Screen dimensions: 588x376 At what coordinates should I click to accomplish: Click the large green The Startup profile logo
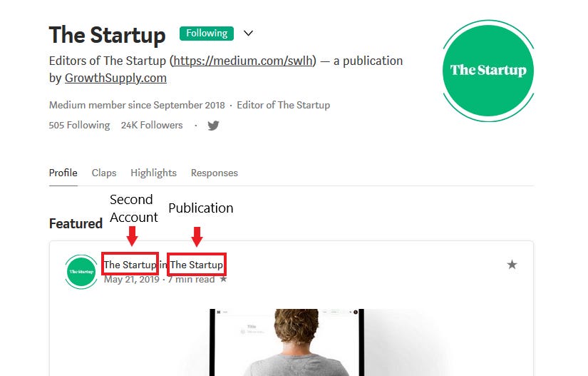[488, 70]
